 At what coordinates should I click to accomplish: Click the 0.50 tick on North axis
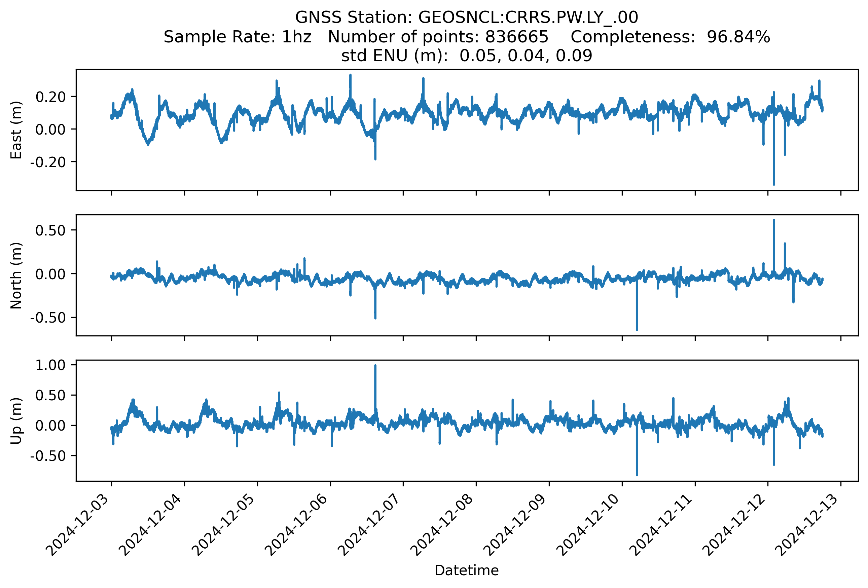tap(50, 230)
